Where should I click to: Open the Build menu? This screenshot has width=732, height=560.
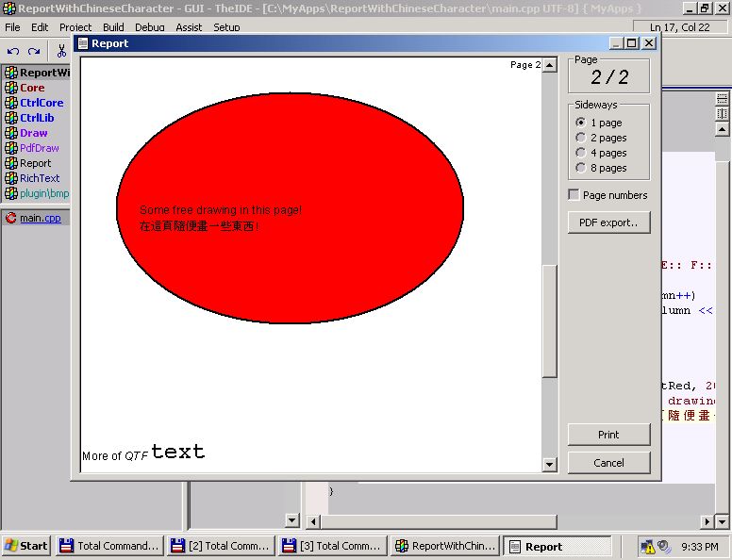click(113, 27)
